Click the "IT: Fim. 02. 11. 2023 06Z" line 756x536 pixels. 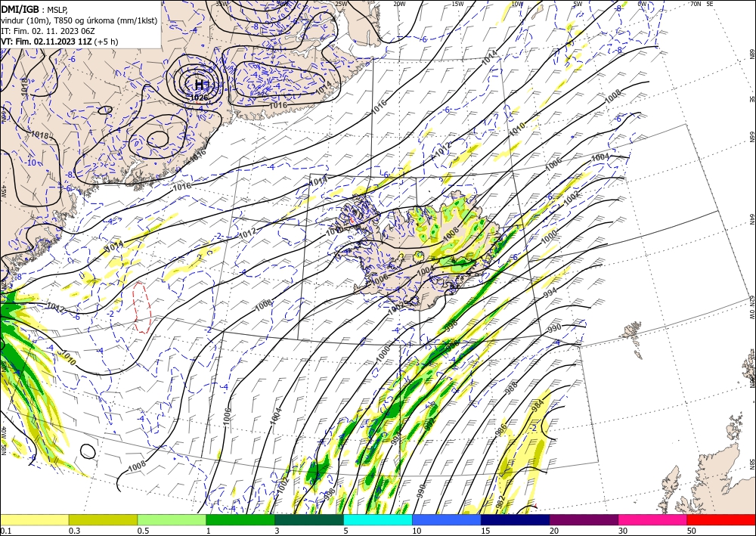coord(48,31)
